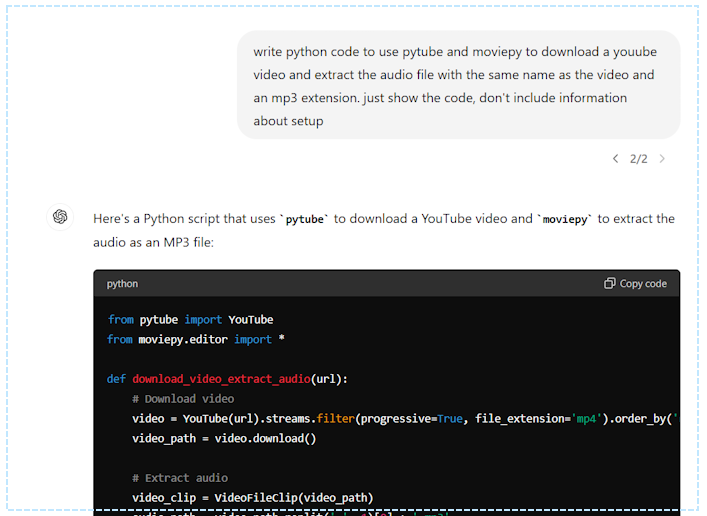
Task: Click the "python" language label
Action: (122, 284)
